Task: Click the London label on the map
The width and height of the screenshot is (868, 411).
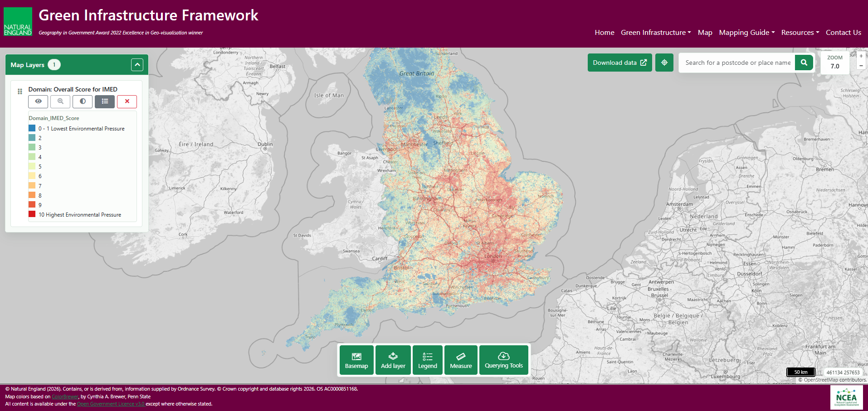Action: 493,256
